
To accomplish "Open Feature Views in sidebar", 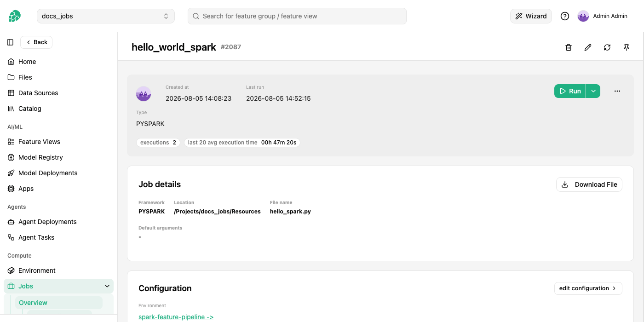I will coord(39,142).
